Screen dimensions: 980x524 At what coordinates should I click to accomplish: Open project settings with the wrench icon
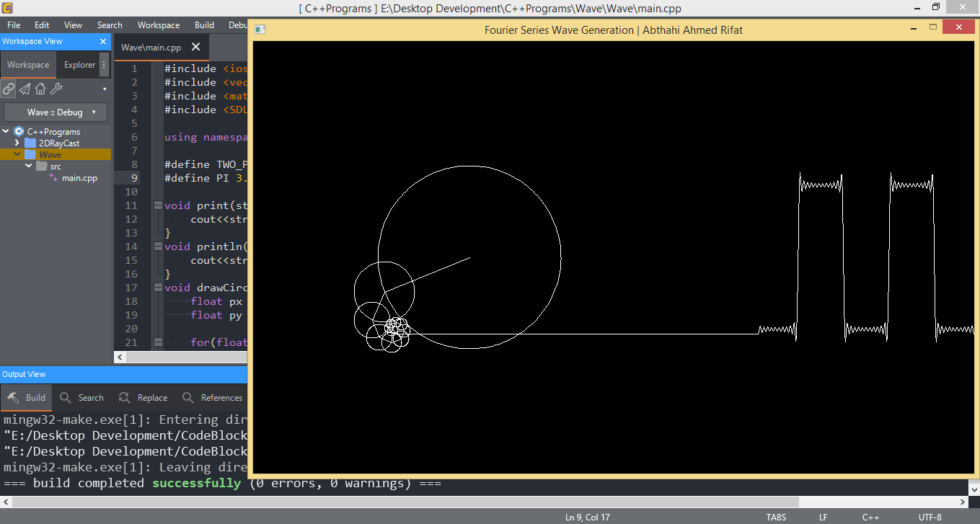point(56,89)
